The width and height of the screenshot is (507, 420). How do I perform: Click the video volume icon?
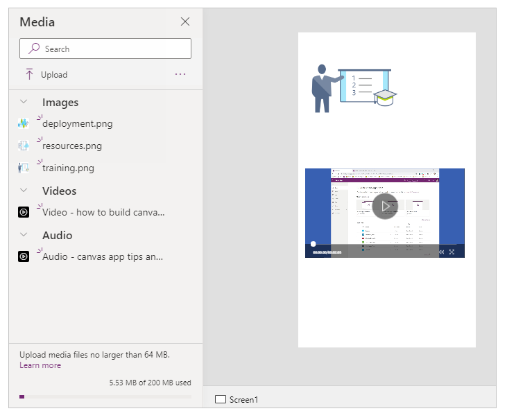click(x=441, y=252)
